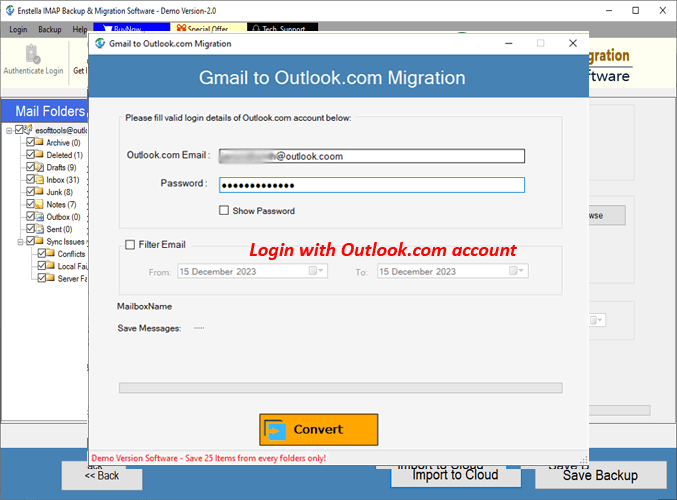Uncheck the Deleted folder checkbox
This screenshot has height=500, width=677.
click(x=30, y=154)
